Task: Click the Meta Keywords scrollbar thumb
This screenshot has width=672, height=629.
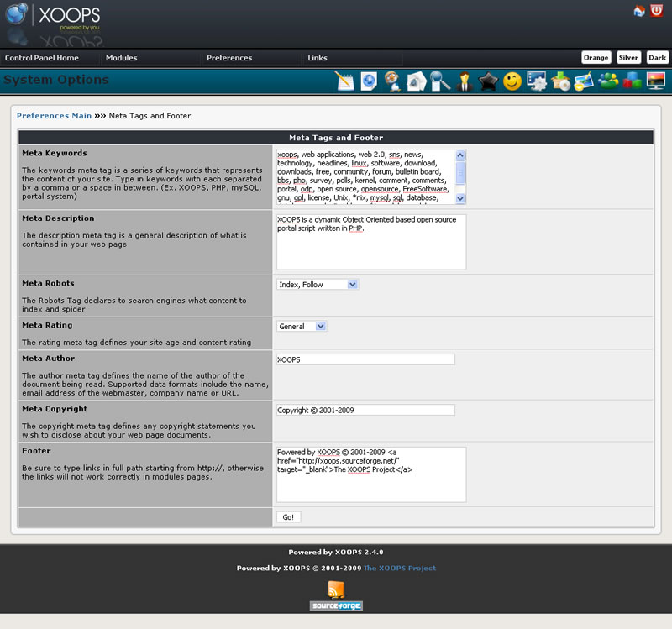Action: 460,173
